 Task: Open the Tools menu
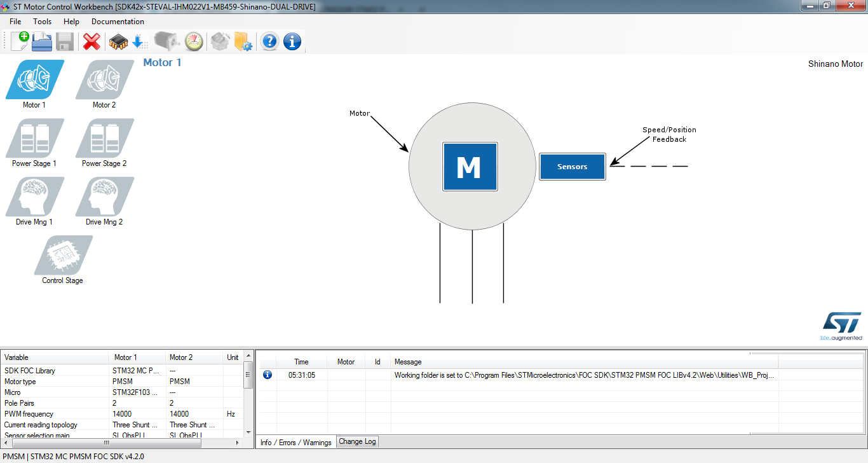tap(43, 22)
